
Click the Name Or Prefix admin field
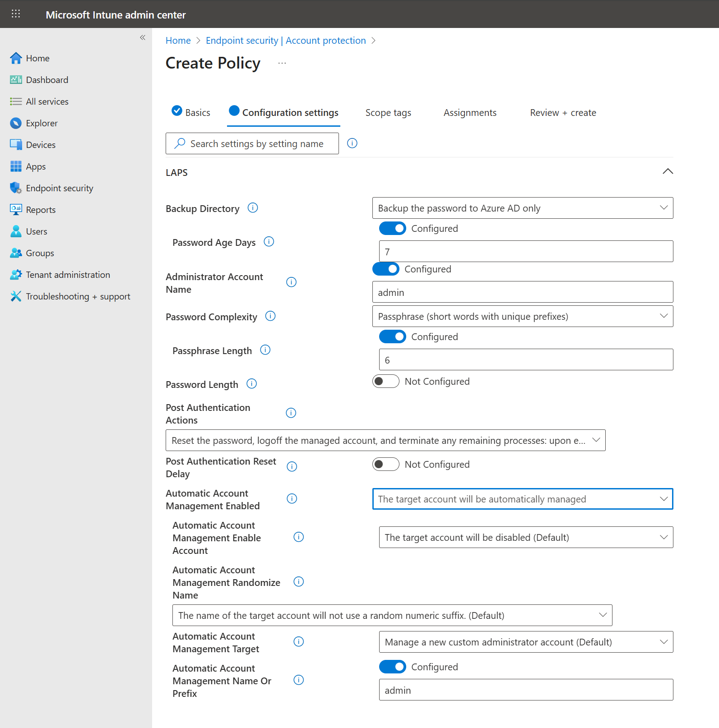point(526,690)
